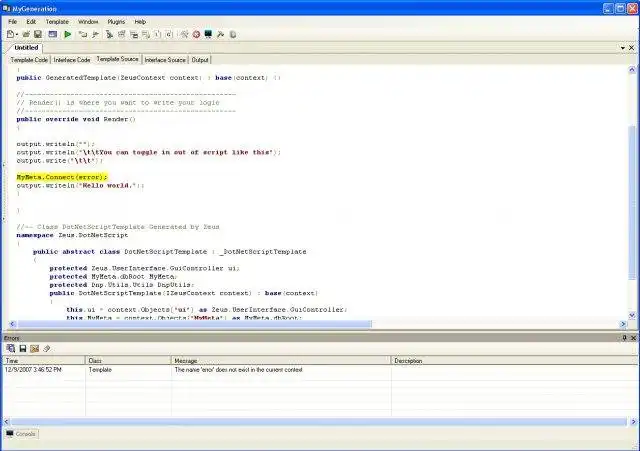
Task: Click 'namespace Zeus.DotNetScript' in the code
Action: click(72, 235)
